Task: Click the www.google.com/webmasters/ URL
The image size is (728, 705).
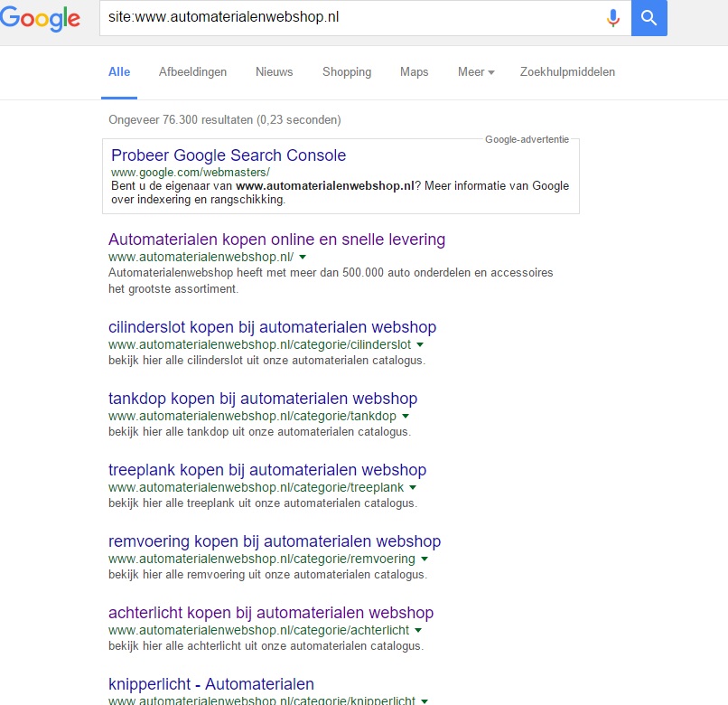Action: pyautogui.click(x=191, y=173)
